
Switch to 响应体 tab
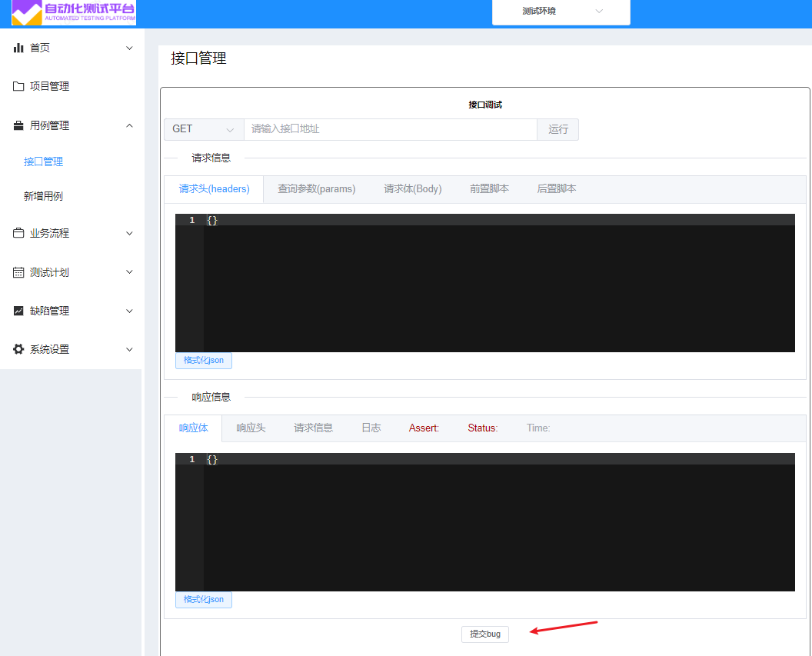tap(193, 428)
